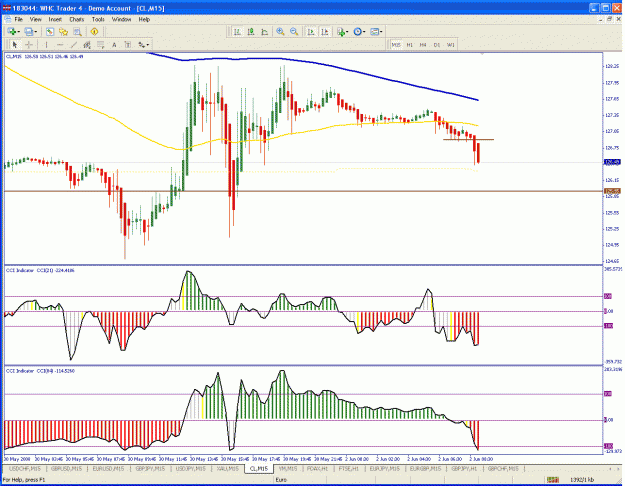Click the long horizontal brown price line
This screenshot has width=625, height=486.
tap(303, 191)
